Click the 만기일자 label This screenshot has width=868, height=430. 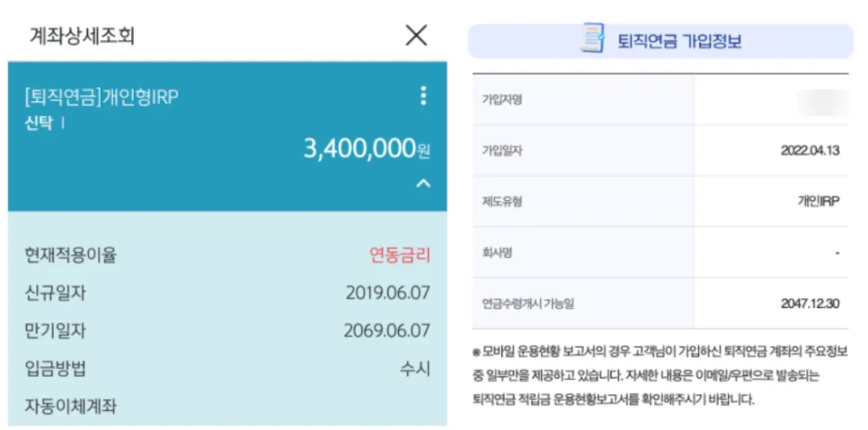(x=56, y=330)
